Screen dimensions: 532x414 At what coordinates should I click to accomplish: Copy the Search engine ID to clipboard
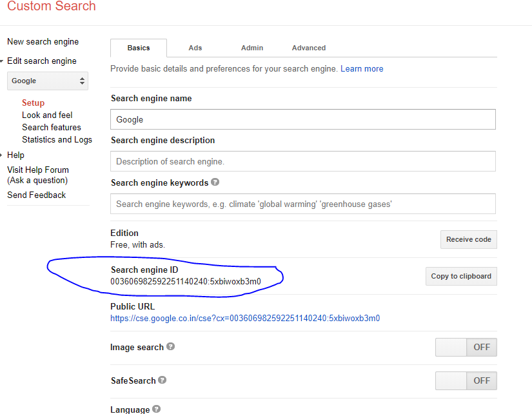(460, 276)
